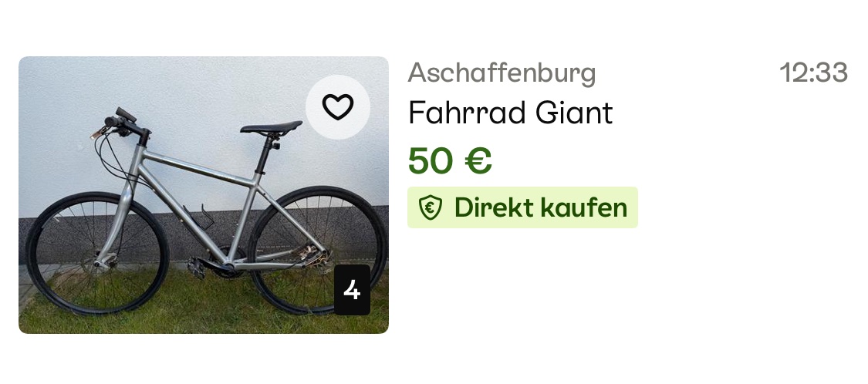Click the Direkt kaufen badge
The width and height of the screenshot is (868, 384).
click(522, 207)
